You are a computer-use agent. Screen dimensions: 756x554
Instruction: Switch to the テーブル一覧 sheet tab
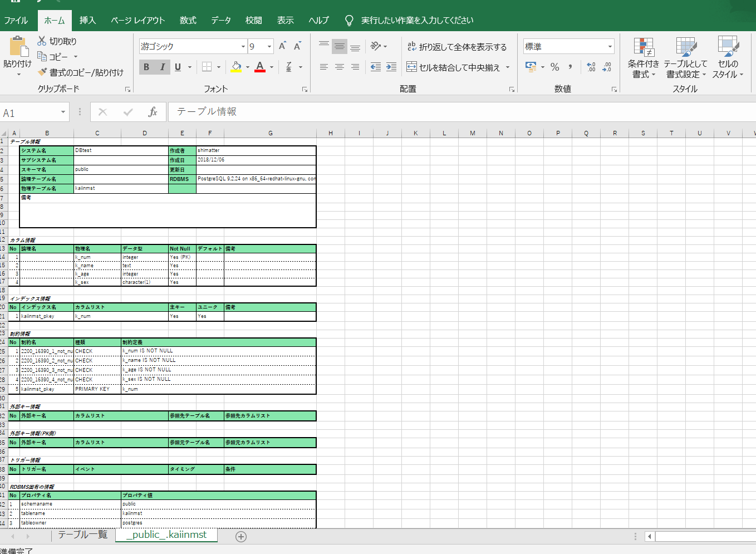click(x=82, y=535)
